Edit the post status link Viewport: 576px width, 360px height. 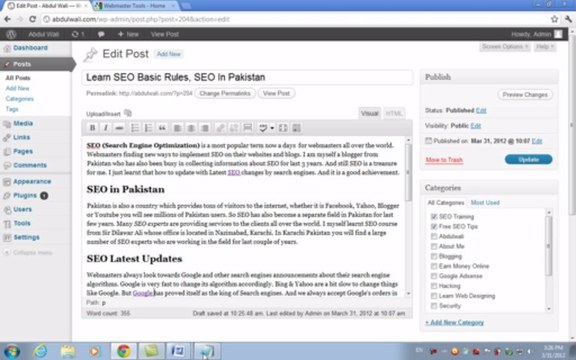click(481, 110)
